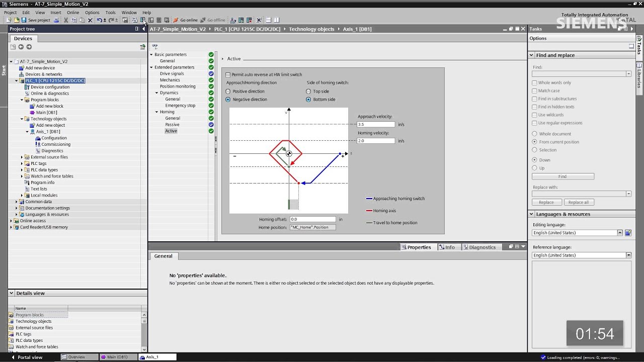
Task: Click the Split editor horizontally icon
Action: pyautogui.click(x=268, y=20)
